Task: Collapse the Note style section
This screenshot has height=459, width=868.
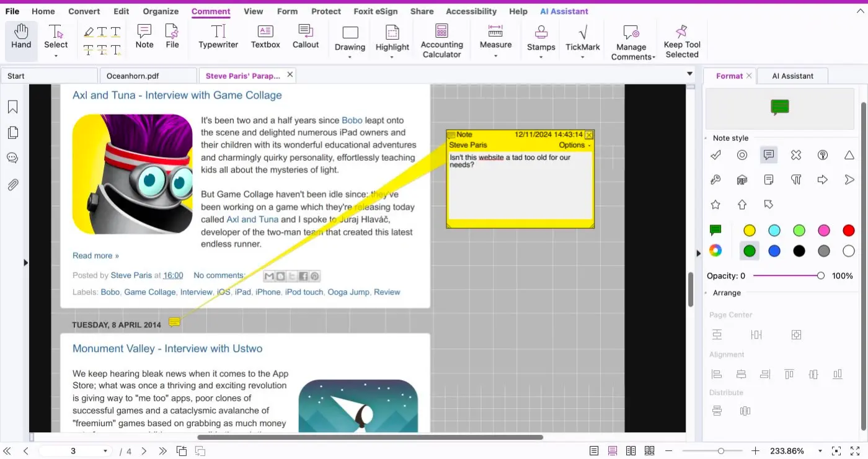Action: tap(706, 138)
